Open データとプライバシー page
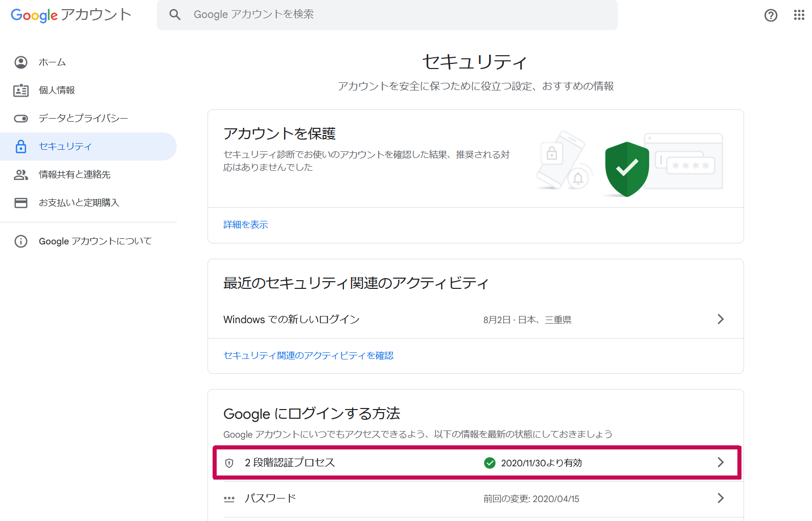The image size is (812, 521). [x=88, y=119]
